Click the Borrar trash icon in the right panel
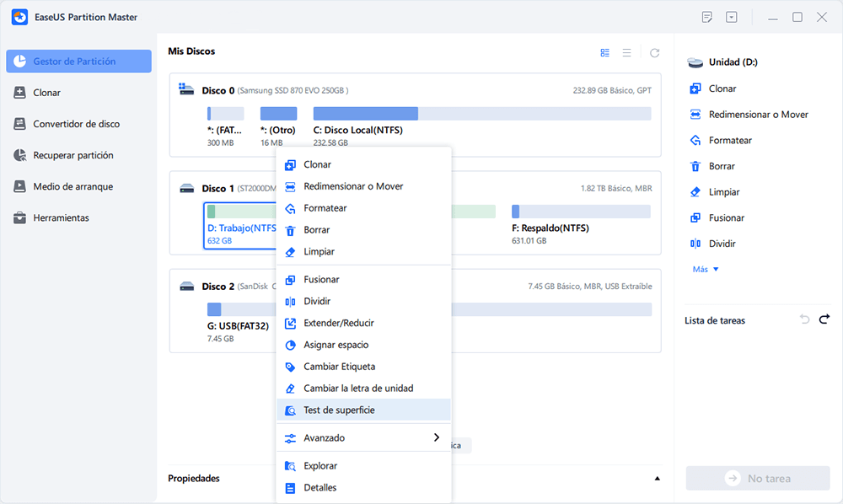 tap(695, 166)
